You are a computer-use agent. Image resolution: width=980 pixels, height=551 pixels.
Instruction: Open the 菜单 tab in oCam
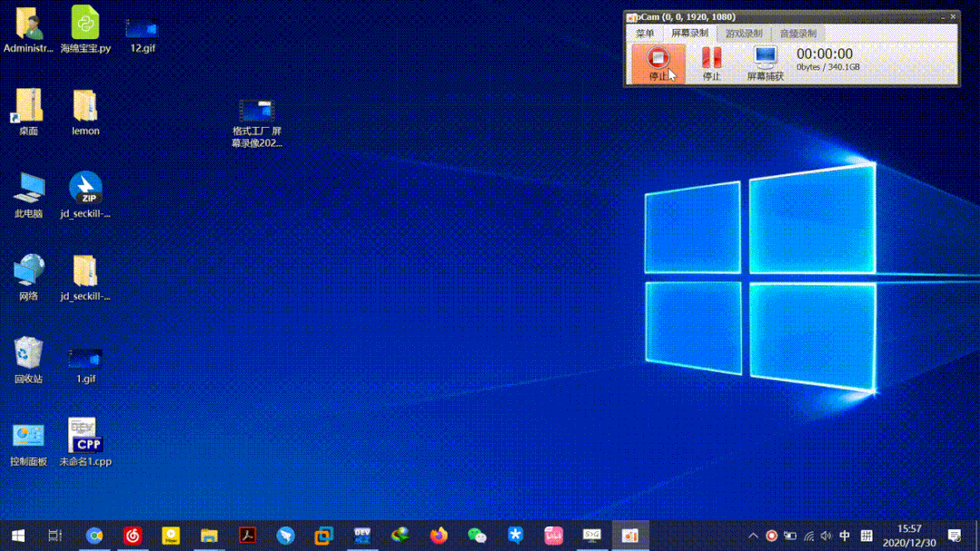click(644, 33)
